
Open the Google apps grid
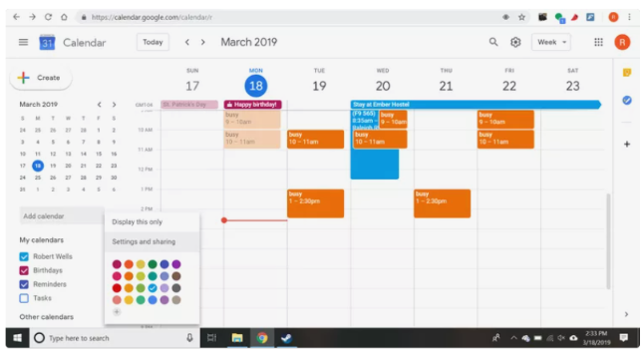point(598,42)
